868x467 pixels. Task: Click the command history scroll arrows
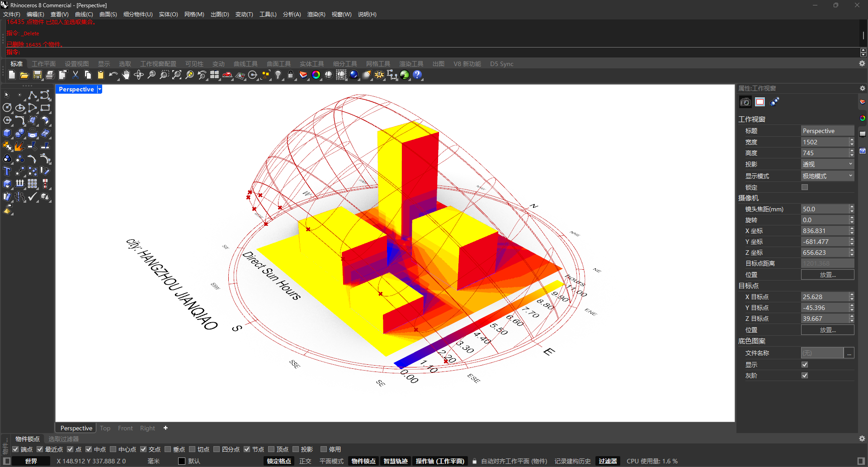[863, 52]
